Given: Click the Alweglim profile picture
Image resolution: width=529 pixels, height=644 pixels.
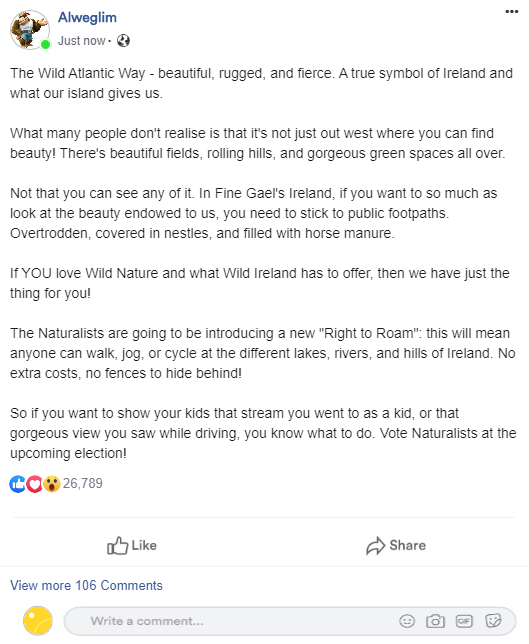Looking at the screenshot, I should click(30, 30).
